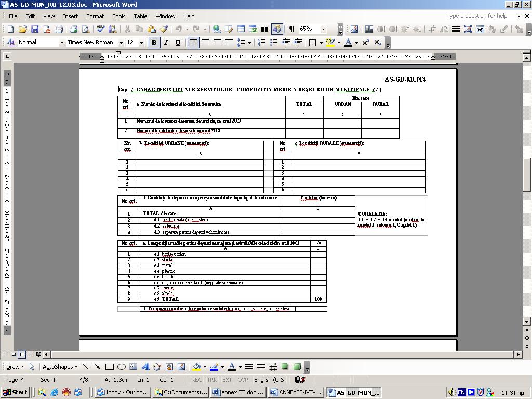
Task: Select the Rectangle shape tool
Action: [x=109, y=367]
